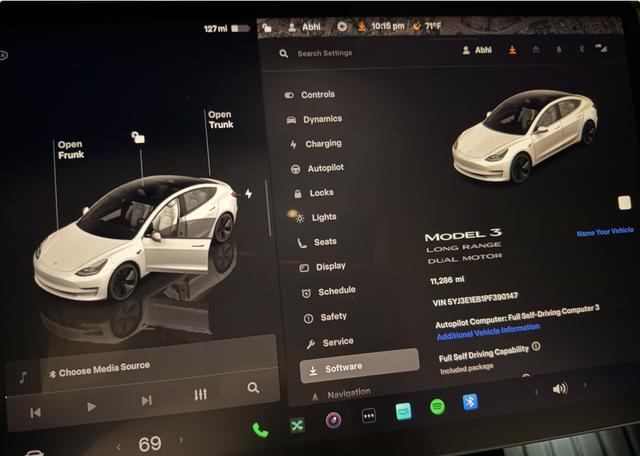Raise the cabin temperature with the right chevron
The image size is (640, 456).
click(181, 440)
